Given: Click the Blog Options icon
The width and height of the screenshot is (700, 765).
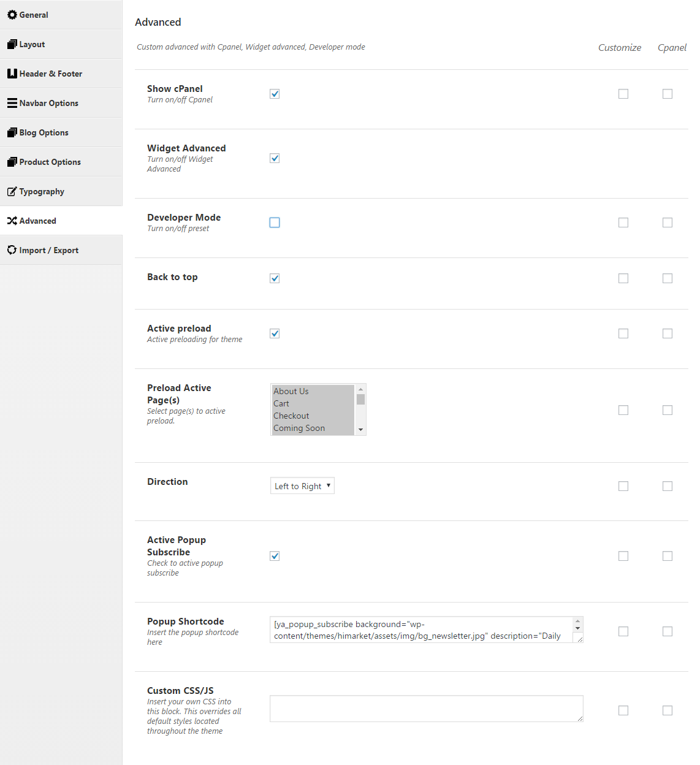Looking at the screenshot, I should pos(12,132).
